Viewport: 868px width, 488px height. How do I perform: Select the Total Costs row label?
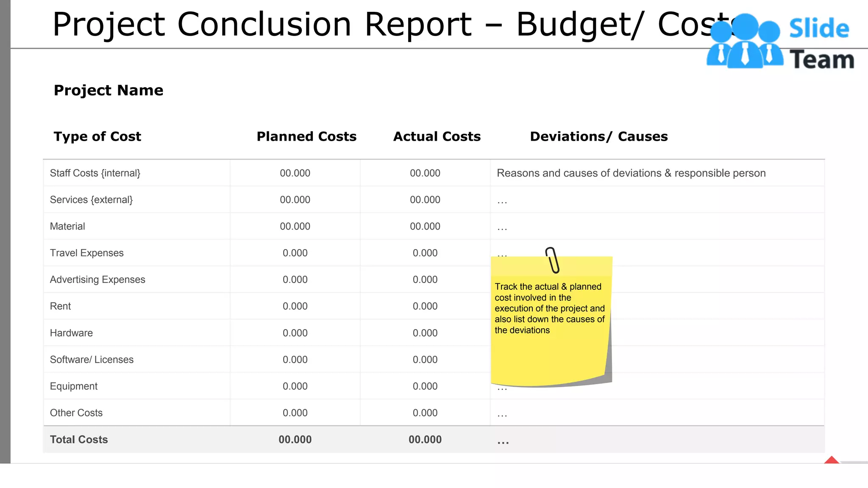79,440
